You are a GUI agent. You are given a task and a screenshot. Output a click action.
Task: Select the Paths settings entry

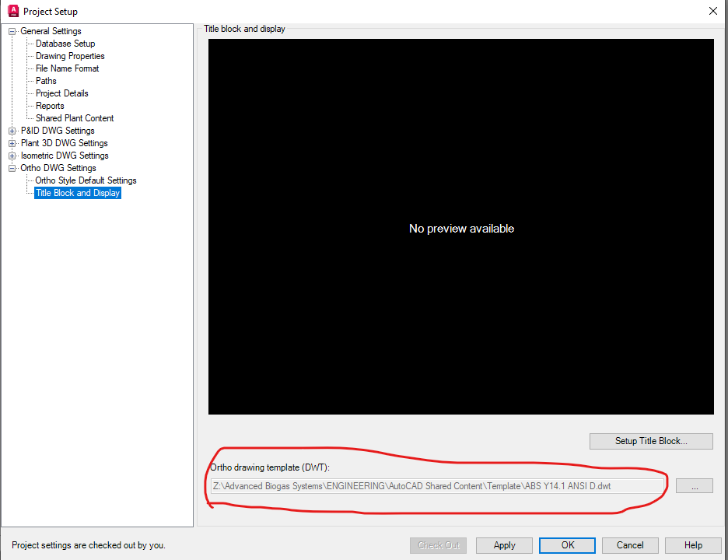[47, 81]
